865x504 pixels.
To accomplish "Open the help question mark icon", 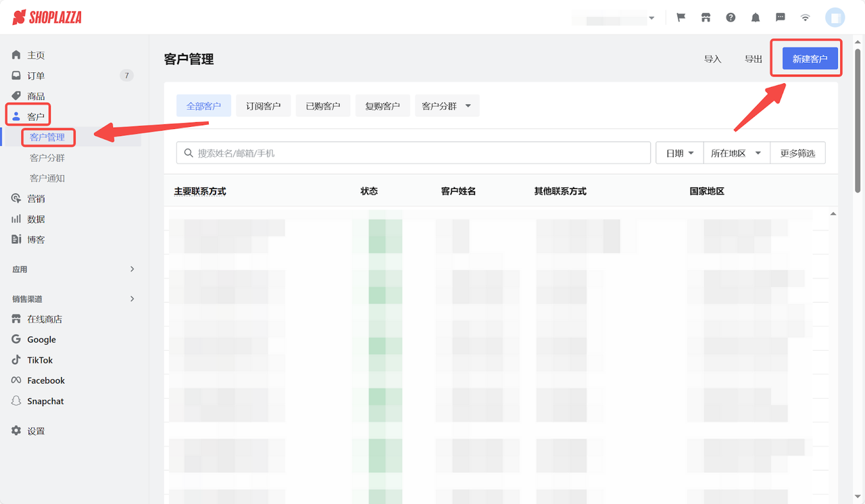I will click(x=731, y=17).
